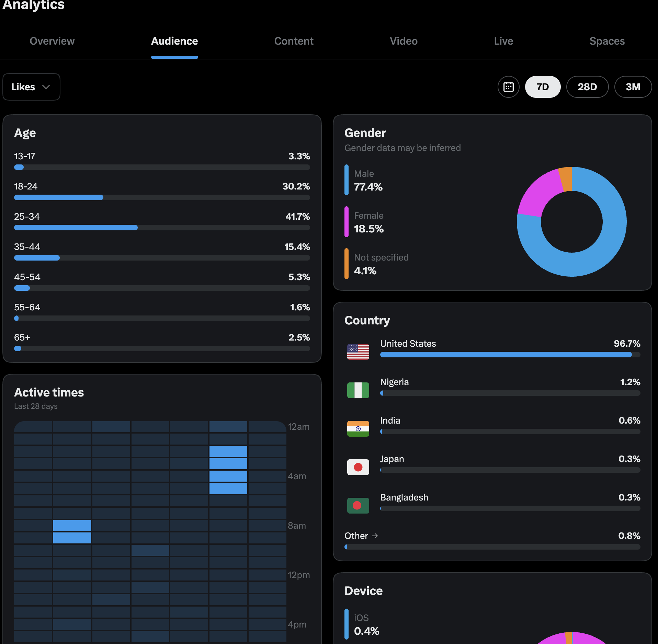Click the 25-34 age progress bar
This screenshot has width=658, height=644.
point(162,228)
